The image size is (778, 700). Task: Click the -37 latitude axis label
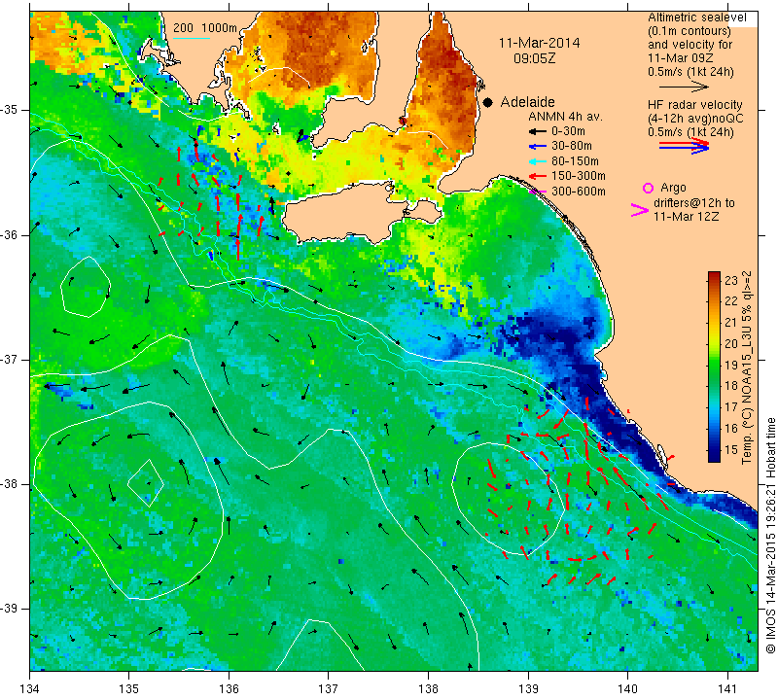coord(11,359)
